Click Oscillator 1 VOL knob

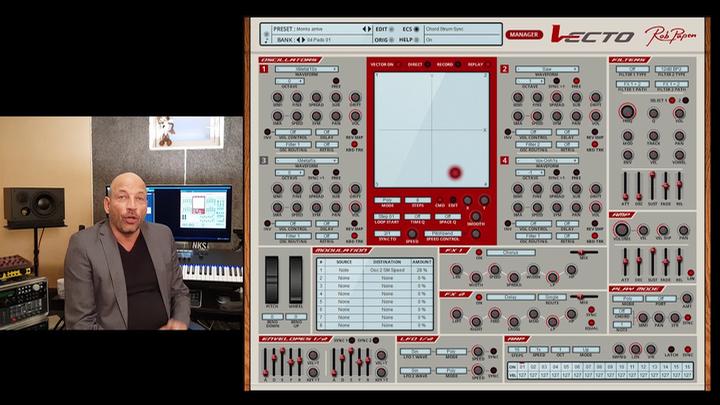[355, 116]
